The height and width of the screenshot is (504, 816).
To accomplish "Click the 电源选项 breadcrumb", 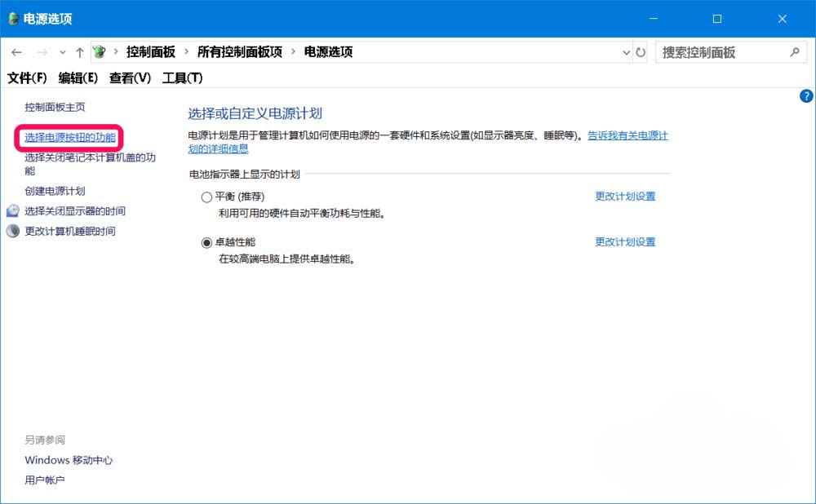I will [x=328, y=52].
